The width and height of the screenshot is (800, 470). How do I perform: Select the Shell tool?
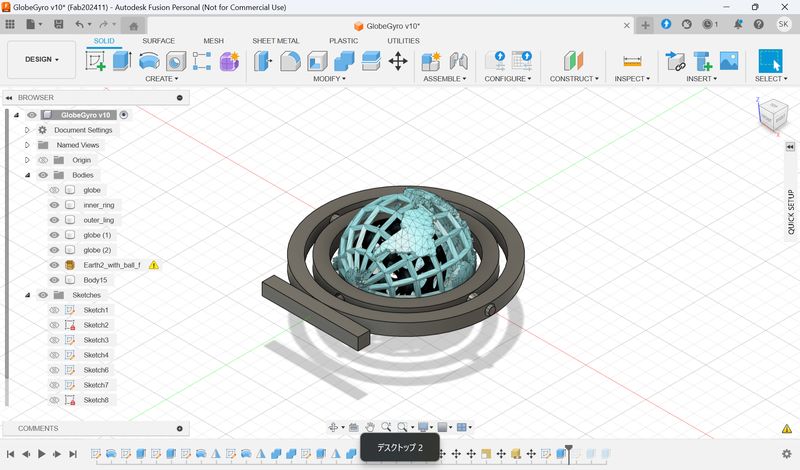317,61
